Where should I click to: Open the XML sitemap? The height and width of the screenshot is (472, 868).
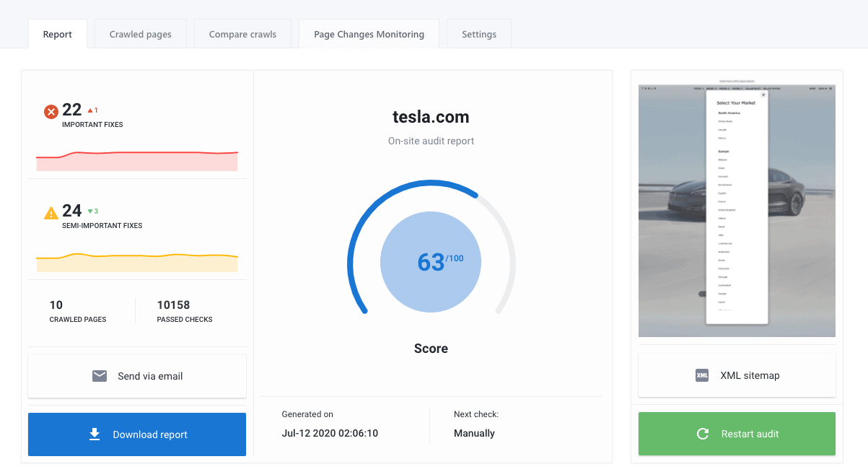click(x=737, y=375)
